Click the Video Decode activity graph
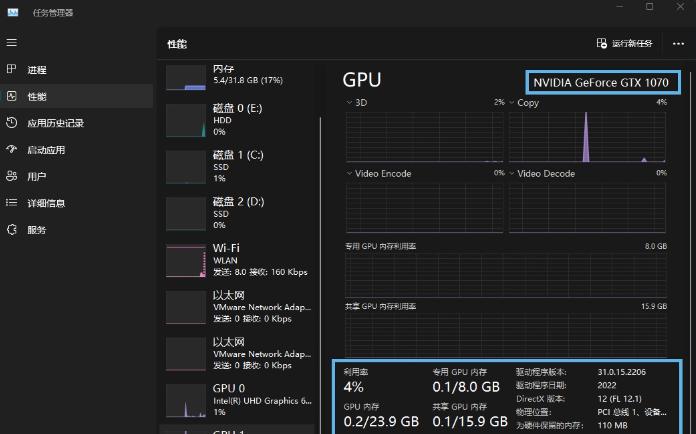This screenshot has width=696, height=434. point(587,208)
